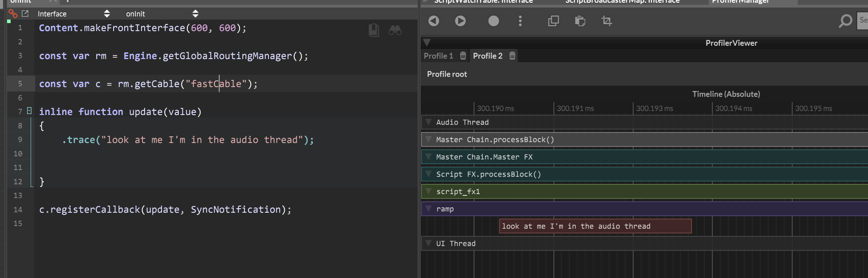Click the ProfilerViewer title text
This screenshot has height=278, width=868.
tap(731, 43)
